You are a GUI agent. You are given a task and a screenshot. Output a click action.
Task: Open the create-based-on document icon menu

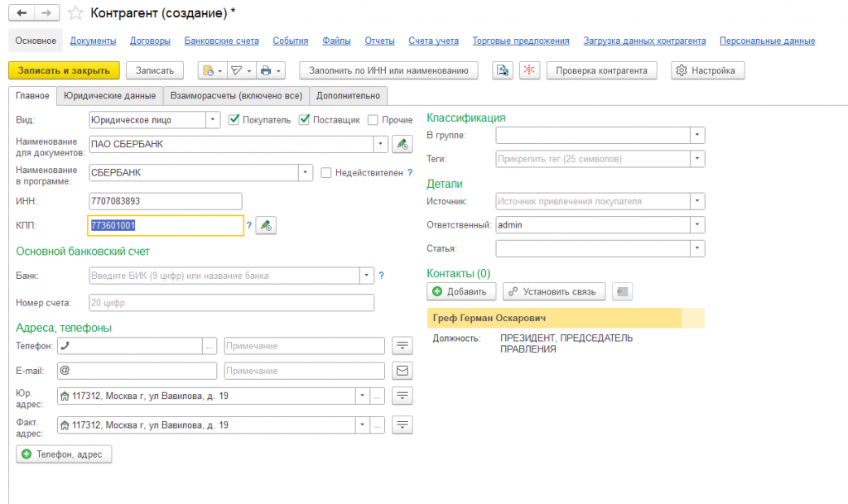[x=211, y=70]
